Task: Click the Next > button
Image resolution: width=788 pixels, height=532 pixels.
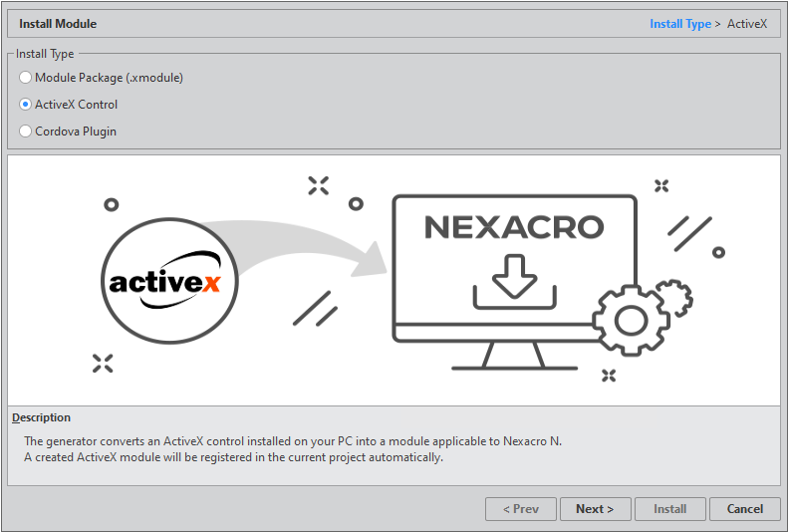Action: (x=595, y=509)
